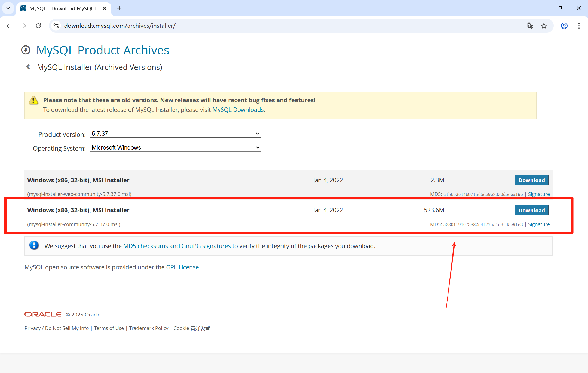The image size is (588, 373).
Task: Click the 2.3M file size text
Action: pos(437,180)
